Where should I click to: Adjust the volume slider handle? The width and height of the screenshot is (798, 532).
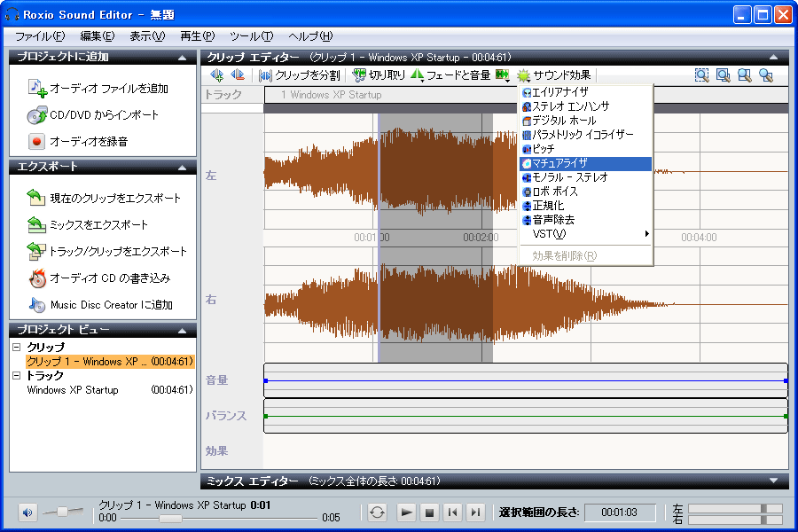63,511
